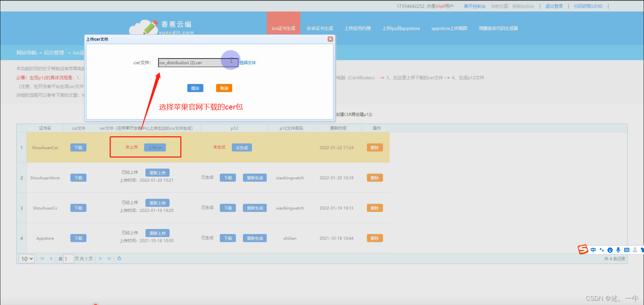Click the 香蕉云编 site logo

[162, 27]
